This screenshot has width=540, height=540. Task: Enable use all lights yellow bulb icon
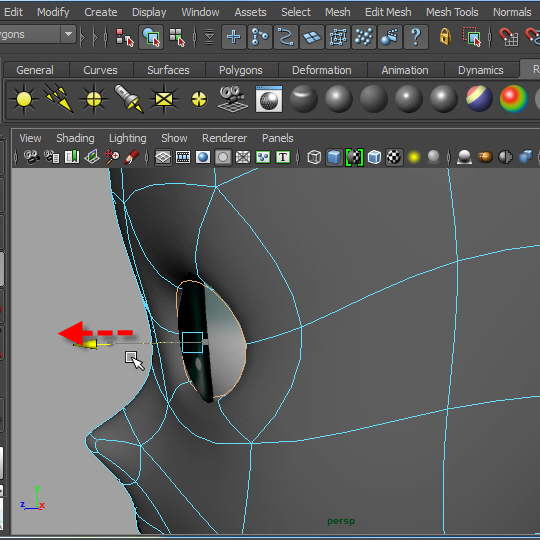pos(414,158)
